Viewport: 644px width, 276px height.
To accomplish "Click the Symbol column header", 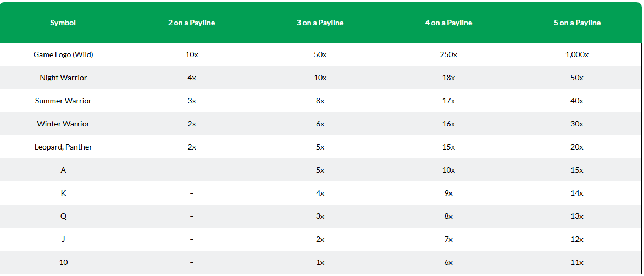I will [63, 23].
